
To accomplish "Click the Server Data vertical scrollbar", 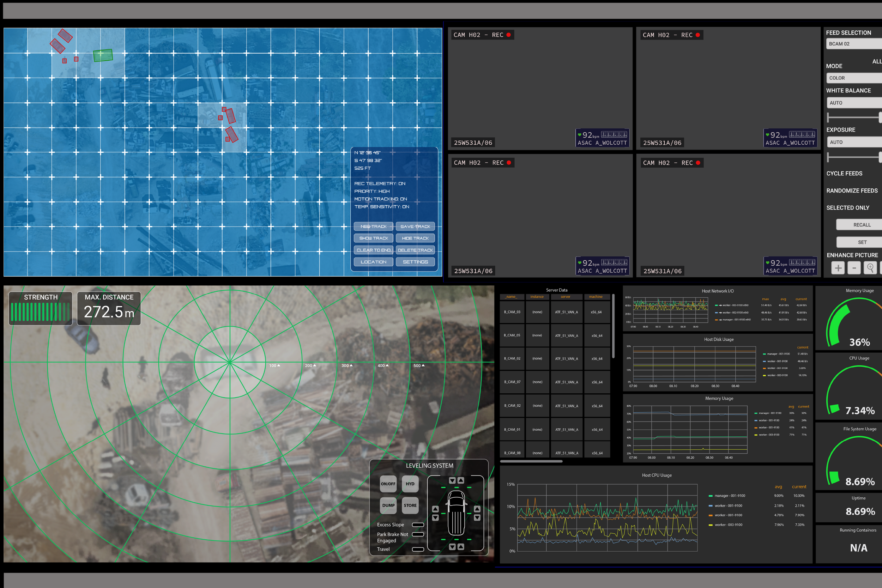I will click(x=614, y=326).
